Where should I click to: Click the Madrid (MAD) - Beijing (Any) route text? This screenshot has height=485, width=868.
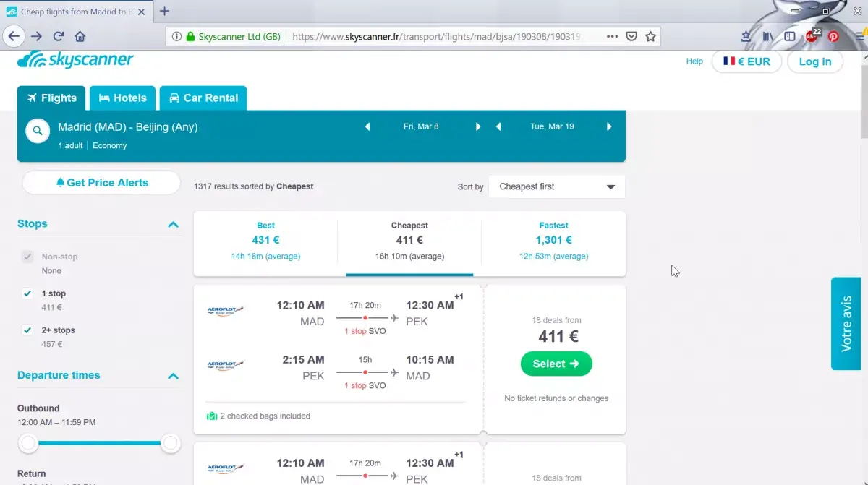(128, 127)
